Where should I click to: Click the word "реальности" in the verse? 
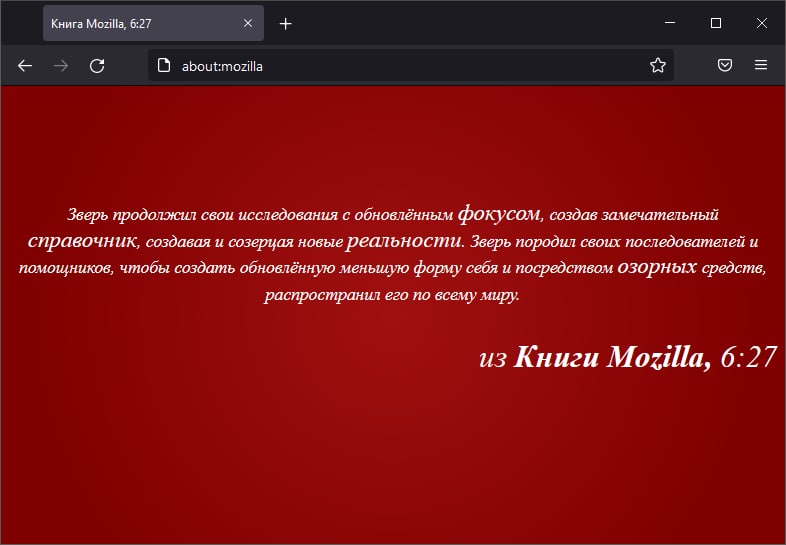[404, 241]
